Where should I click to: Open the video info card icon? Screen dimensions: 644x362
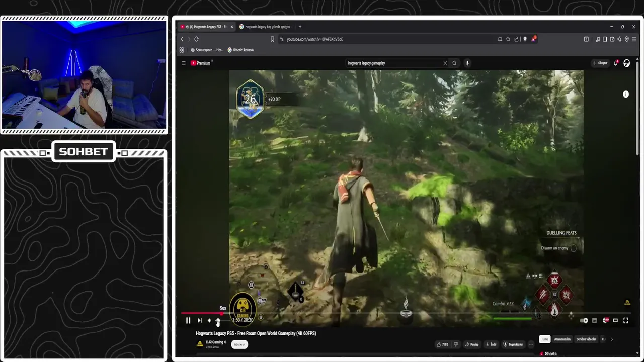[626, 94]
